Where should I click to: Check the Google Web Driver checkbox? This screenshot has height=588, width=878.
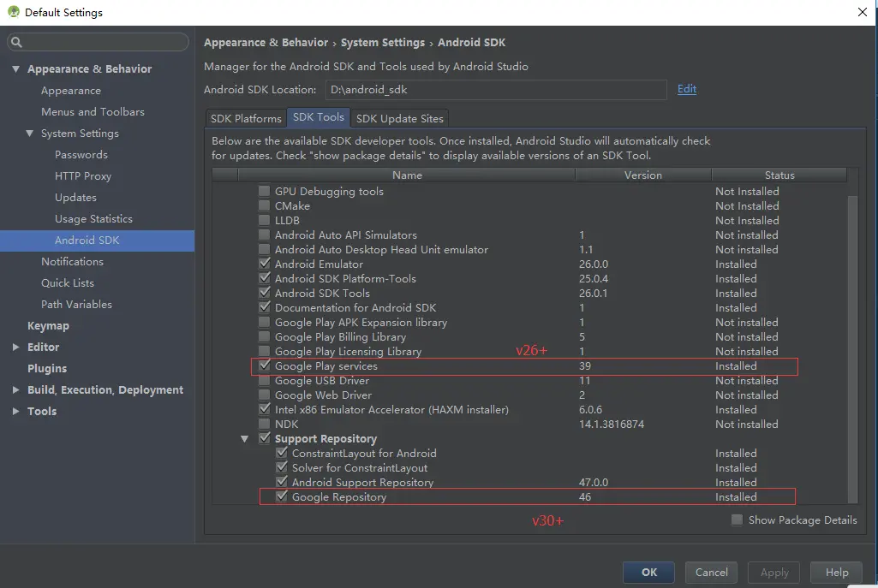265,395
